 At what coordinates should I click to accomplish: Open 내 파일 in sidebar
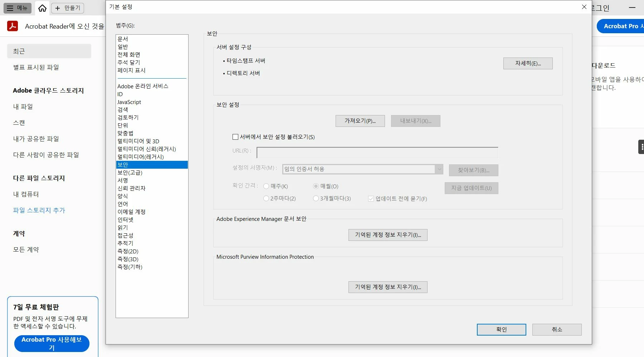coord(23,106)
